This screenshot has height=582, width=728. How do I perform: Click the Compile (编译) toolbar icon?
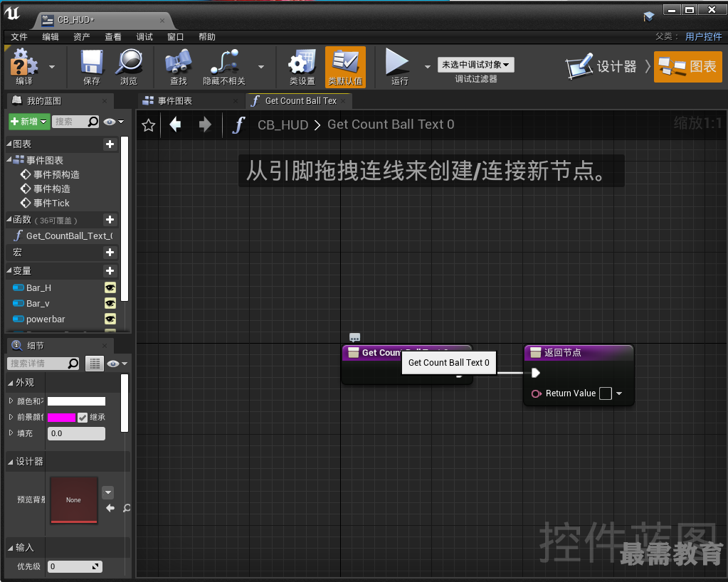click(x=23, y=66)
